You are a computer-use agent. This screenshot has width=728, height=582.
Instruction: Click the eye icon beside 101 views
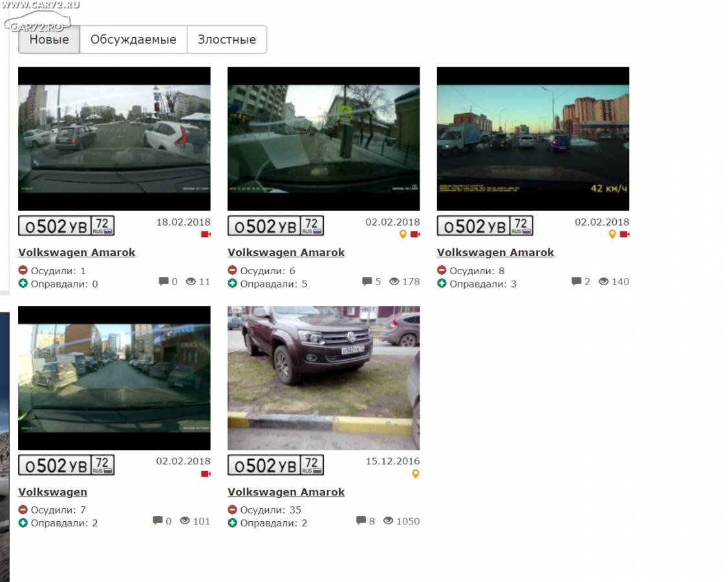tap(185, 521)
